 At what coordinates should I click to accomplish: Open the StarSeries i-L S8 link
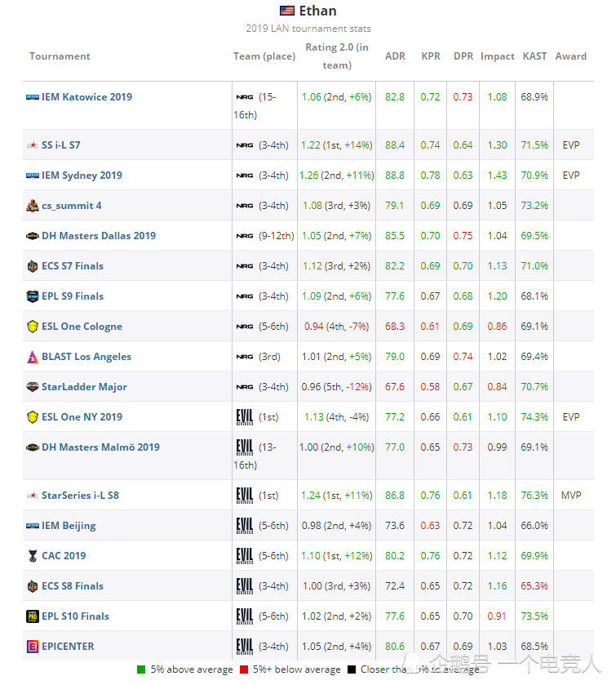[x=80, y=496]
